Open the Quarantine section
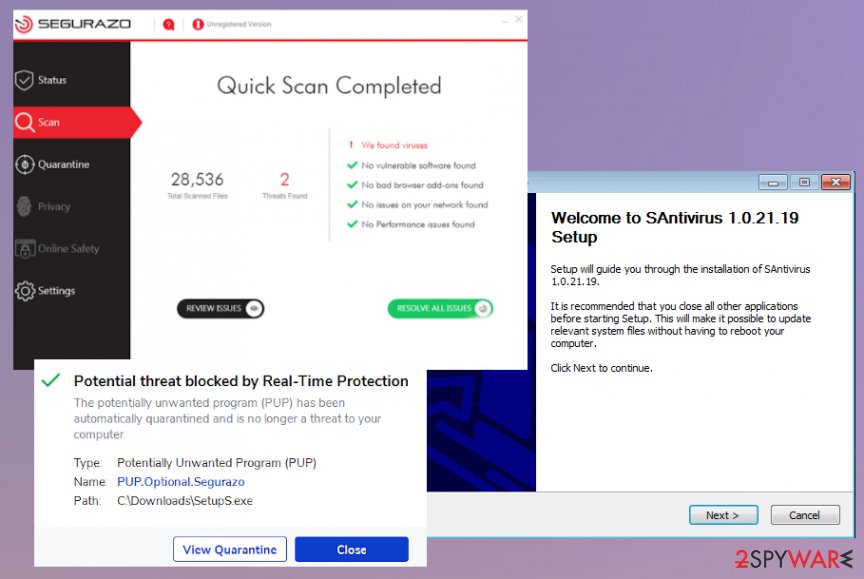 (72, 164)
